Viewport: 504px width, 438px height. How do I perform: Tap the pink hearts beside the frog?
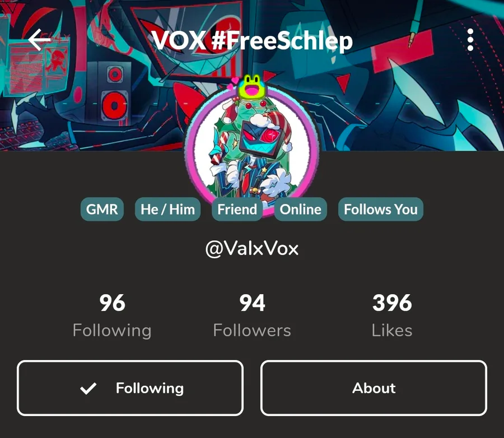[233, 83]
